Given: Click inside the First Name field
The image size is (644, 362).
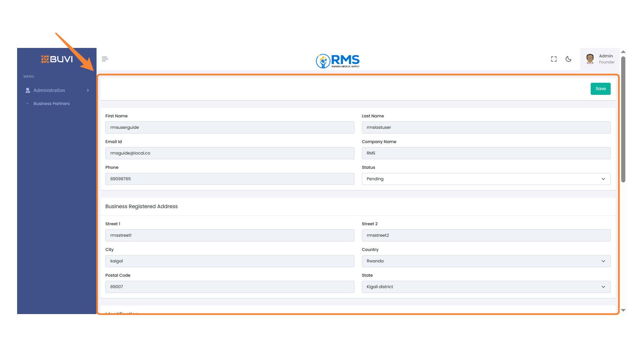Looking at the screenshot, I should 229,127.
